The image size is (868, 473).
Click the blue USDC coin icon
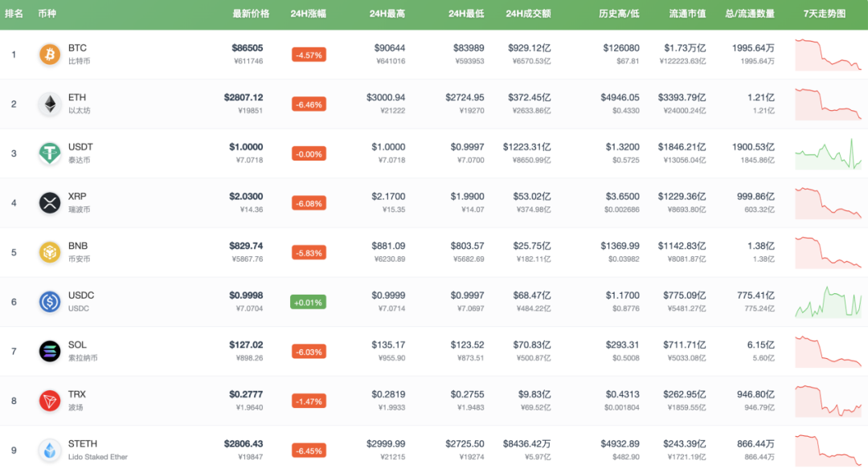[x=50, y=302]
